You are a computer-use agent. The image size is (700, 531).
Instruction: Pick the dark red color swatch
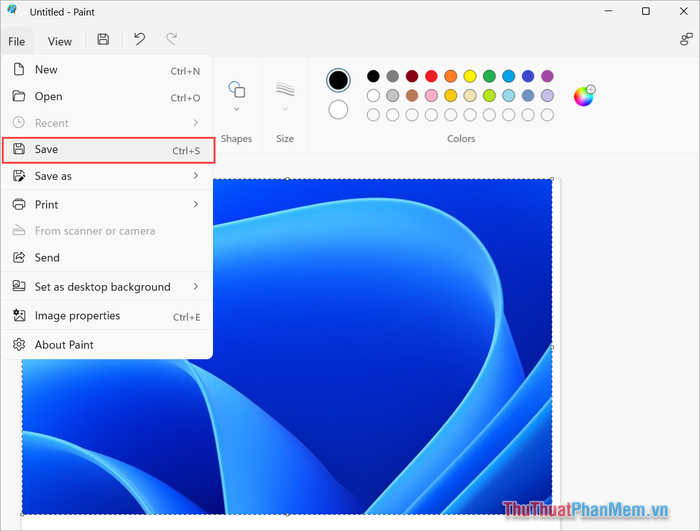pos(412,76)
